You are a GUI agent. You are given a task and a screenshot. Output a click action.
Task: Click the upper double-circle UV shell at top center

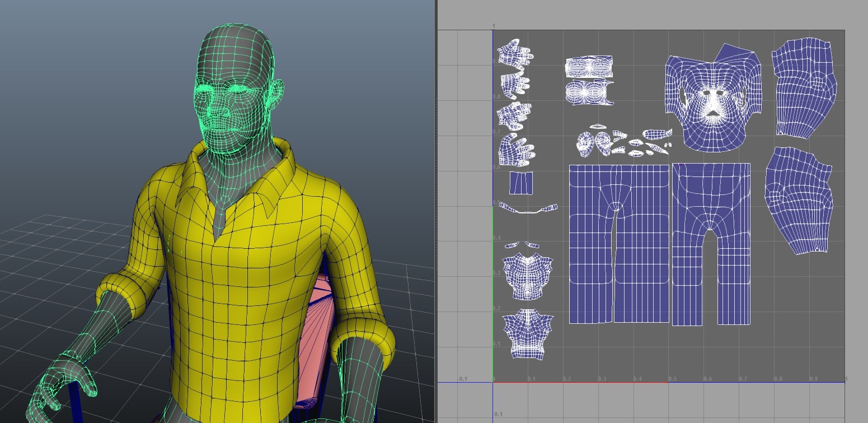[589, 67]
